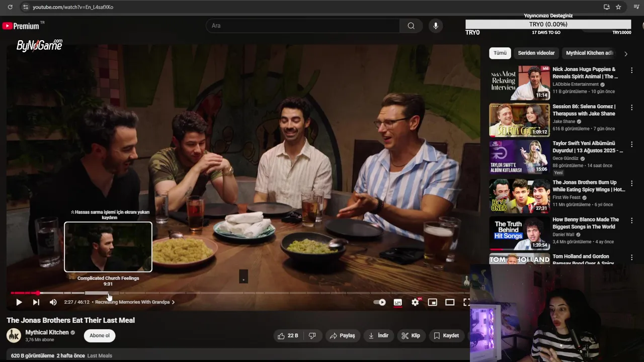Screen dimensions: 644x362
Task: Open the Mythical Kitchen channel name link
Action: click(x=47, y=332)
